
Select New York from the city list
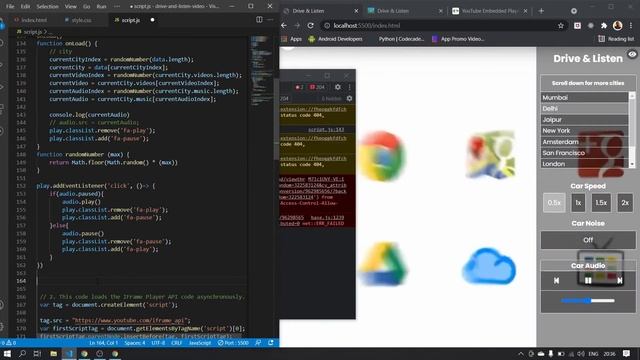pos(585,131)
